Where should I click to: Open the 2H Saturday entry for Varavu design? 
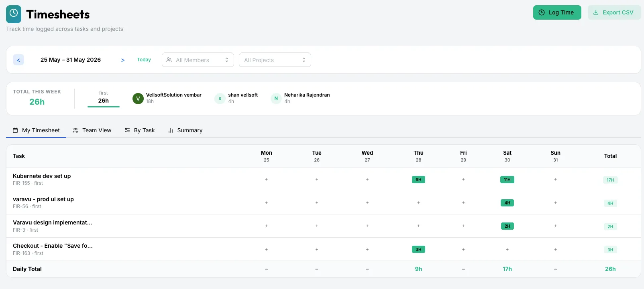(507, 226)
